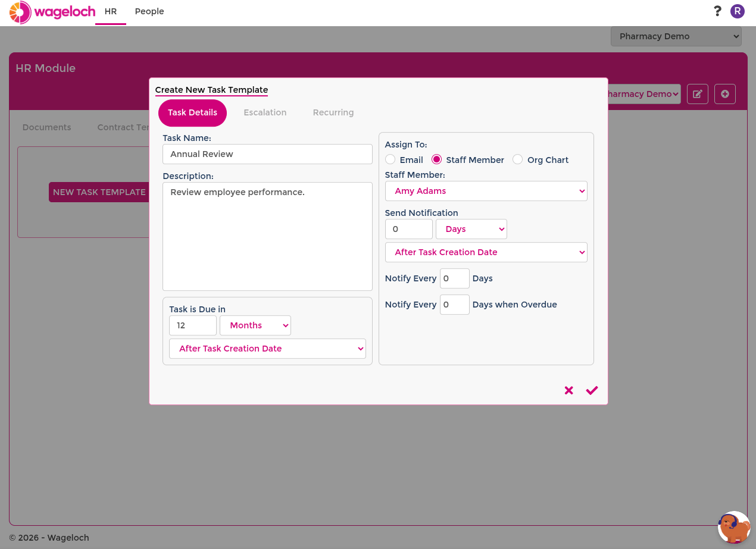Viewport: 756px width, 549px height.
Task: Select the Org Chart radio button
Action: 517,159
